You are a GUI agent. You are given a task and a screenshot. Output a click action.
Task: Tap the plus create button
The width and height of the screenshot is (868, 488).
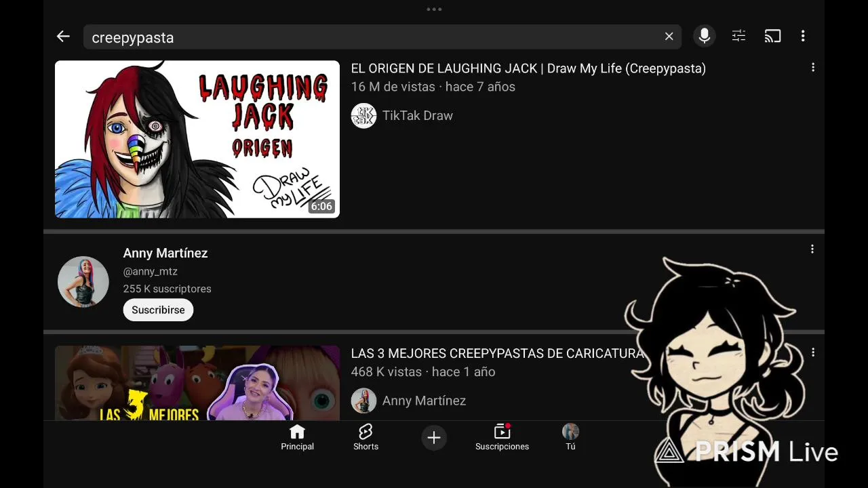pyautogui.click(x=434, y=438)
